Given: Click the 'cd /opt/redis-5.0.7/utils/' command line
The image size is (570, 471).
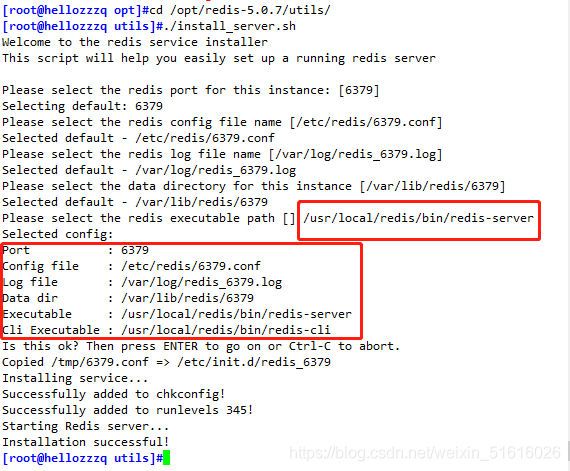Looking at the screenshot, I should click(x=166, y=10).
